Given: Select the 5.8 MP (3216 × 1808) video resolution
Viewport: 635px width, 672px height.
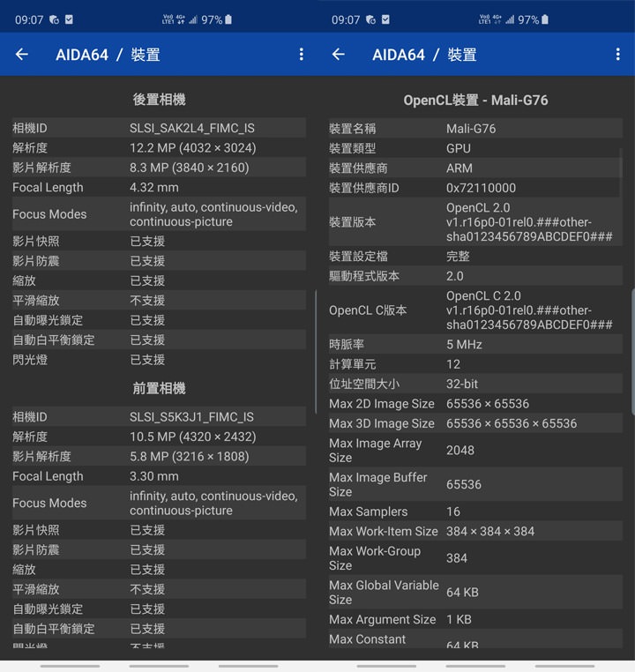Looking at the screenshot, I should point(190,457).
